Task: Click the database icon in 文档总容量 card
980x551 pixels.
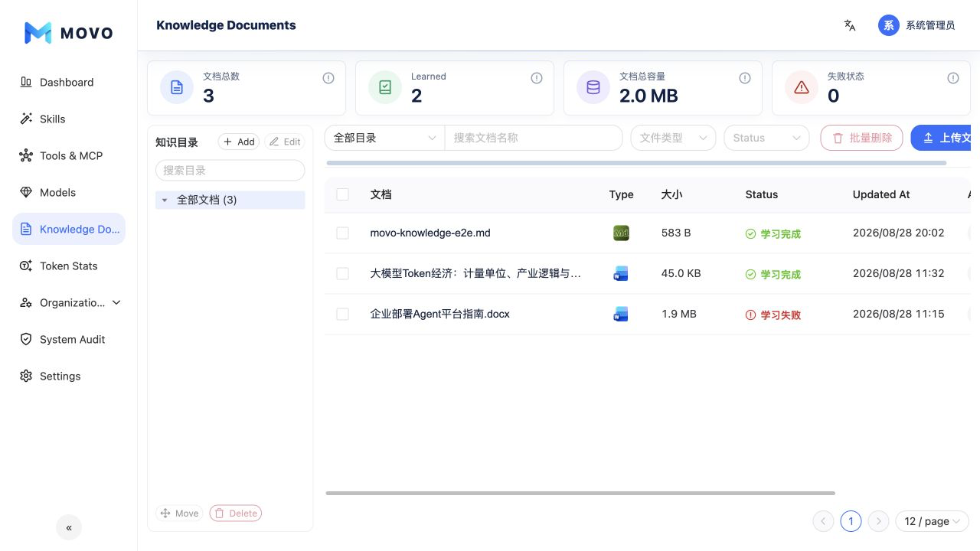Action: pyautogui.click(x=593, y=87)
